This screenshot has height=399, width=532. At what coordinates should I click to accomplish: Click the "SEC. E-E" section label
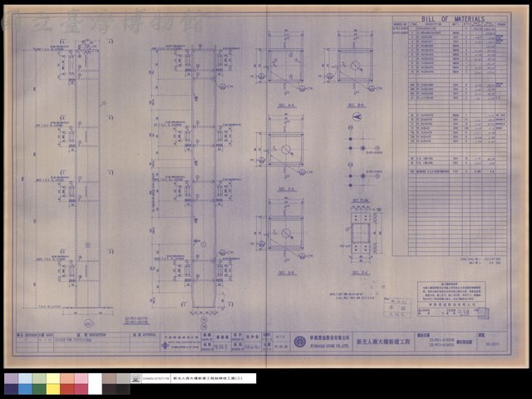360,273
